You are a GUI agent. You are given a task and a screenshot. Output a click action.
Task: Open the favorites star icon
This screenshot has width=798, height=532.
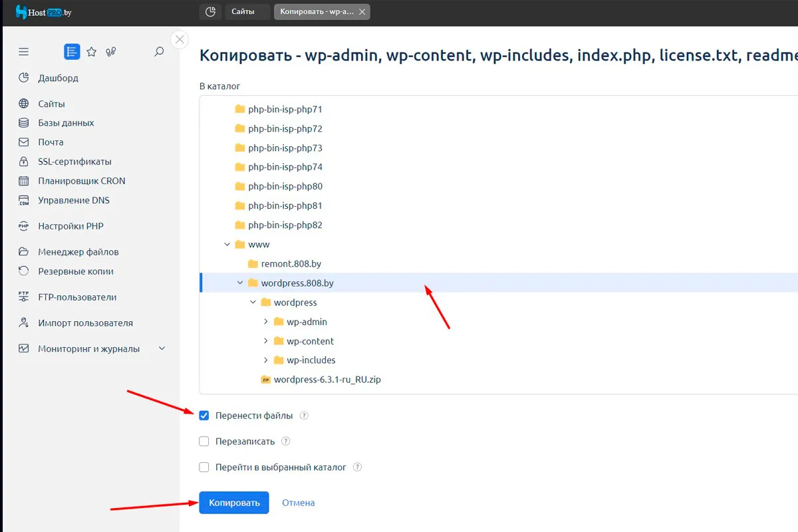[92, 52]
